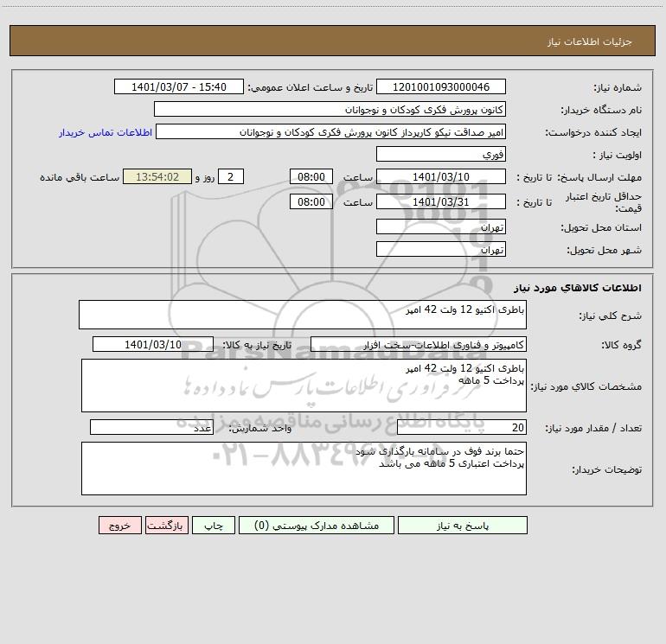Click the 'مشخصات کالای مورد نیاز:' label
This screenshot has width=666, height=644.
tap(586, 386)
